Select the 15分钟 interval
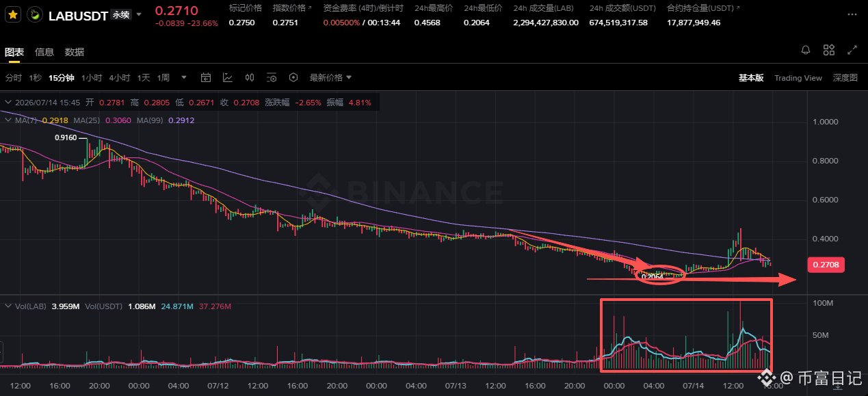This screenshot has height=396, width=868. click(x=62, y=78)
